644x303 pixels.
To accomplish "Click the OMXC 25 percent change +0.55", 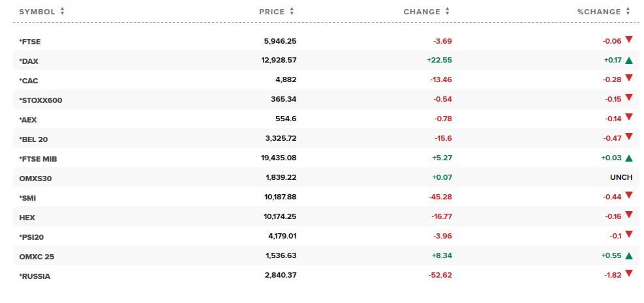I will coord(611,256).
